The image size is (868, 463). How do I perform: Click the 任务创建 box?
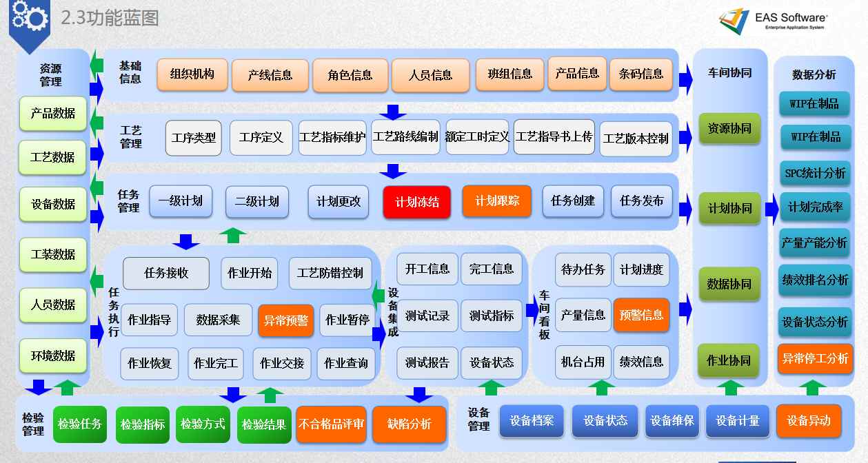(573, 201)
